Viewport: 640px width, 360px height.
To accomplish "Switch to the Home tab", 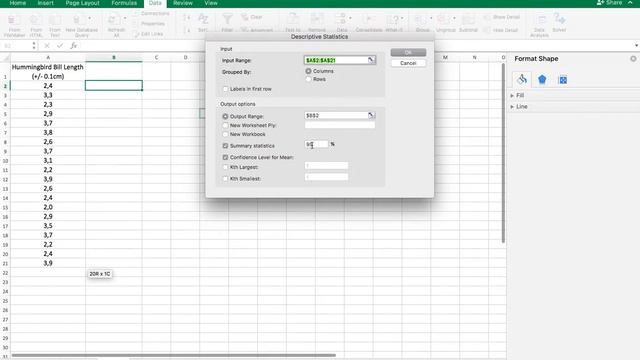I will 18,3.
